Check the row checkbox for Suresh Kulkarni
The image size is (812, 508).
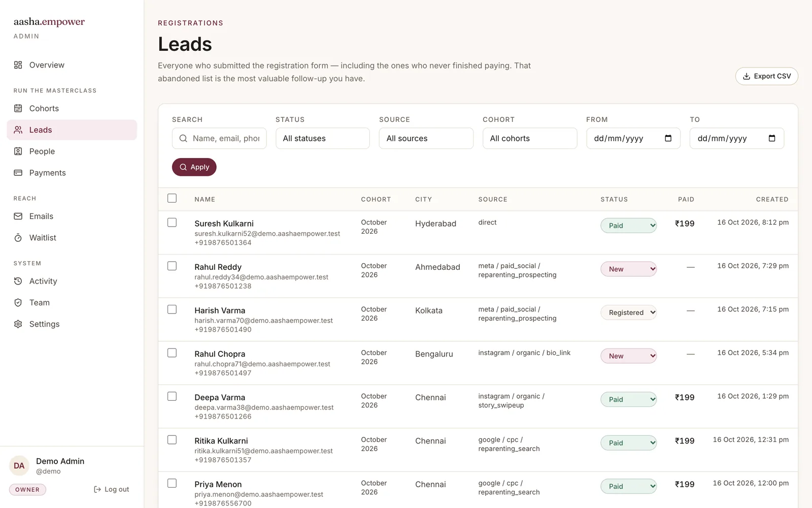pyautogui.click(x=172, y=223)
